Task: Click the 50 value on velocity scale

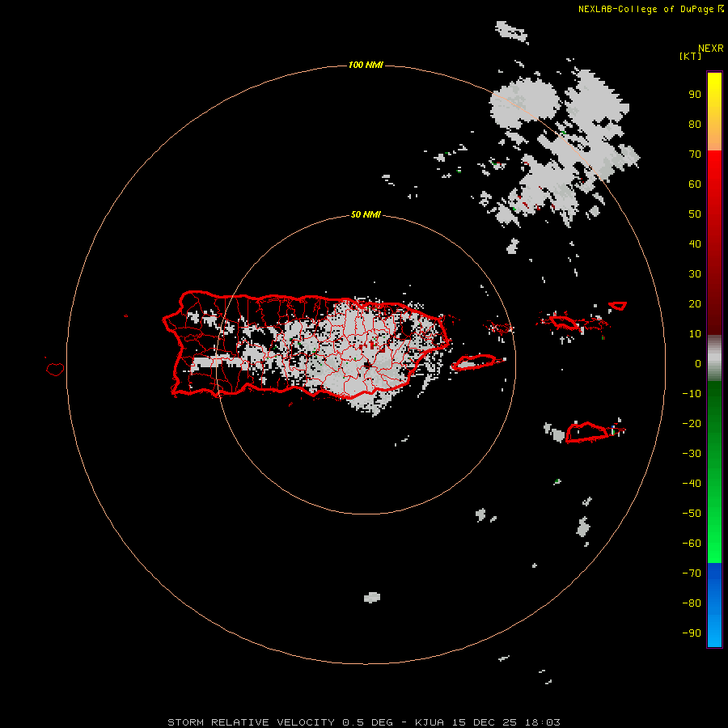Action: [695, 214]
